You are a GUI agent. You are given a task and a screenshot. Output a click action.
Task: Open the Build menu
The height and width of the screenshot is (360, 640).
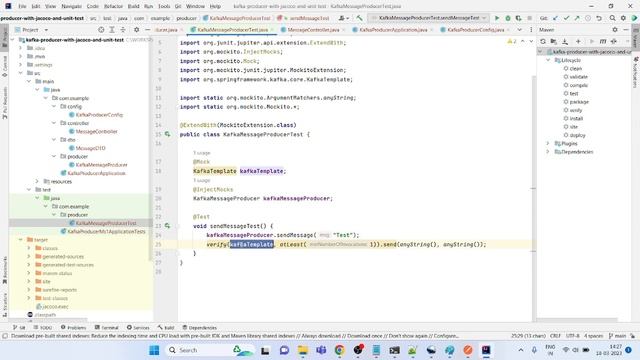pos(133,6)
